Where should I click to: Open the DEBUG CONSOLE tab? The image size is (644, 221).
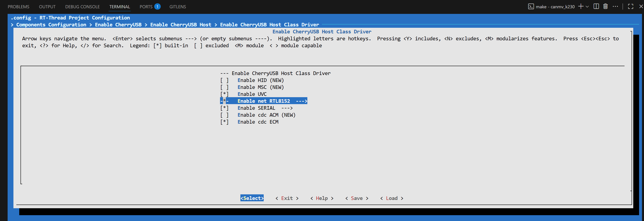[x=82, y=7]
